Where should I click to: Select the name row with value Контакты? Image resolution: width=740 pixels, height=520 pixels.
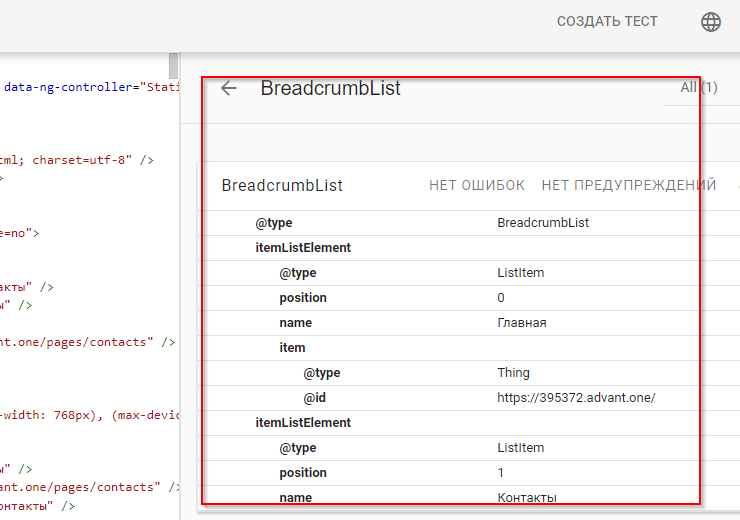[x=296, y=497]
